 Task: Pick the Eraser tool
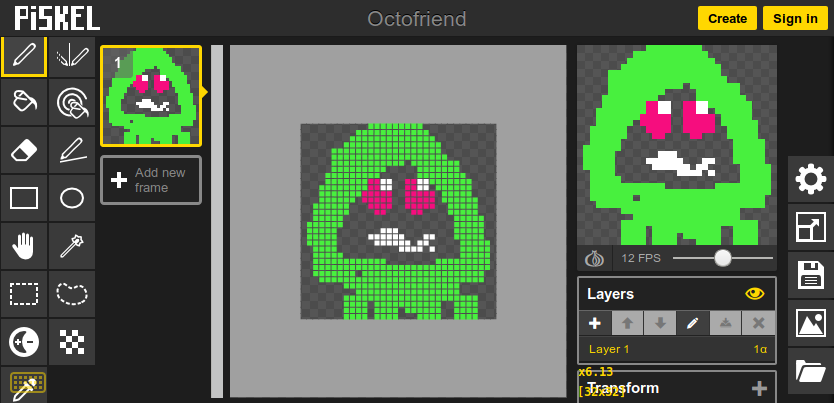[23, 150]
